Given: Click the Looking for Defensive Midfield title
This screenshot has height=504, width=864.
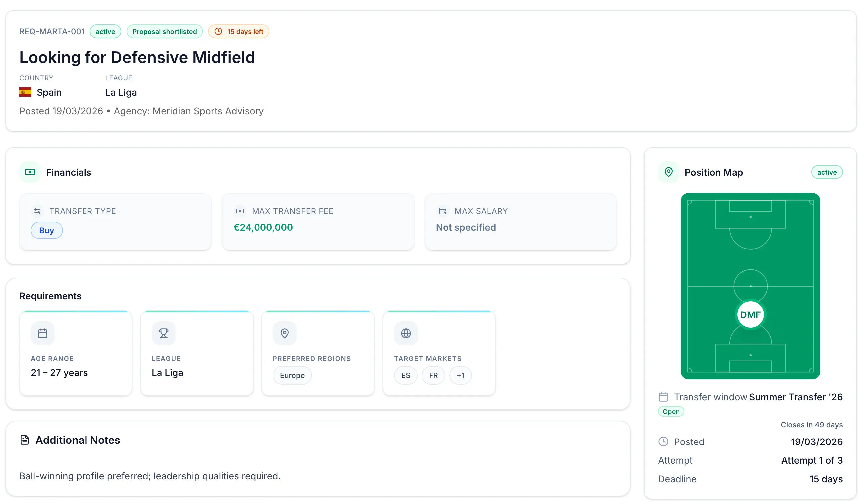Looking at the screenshot, I should (x=137, y=57).
